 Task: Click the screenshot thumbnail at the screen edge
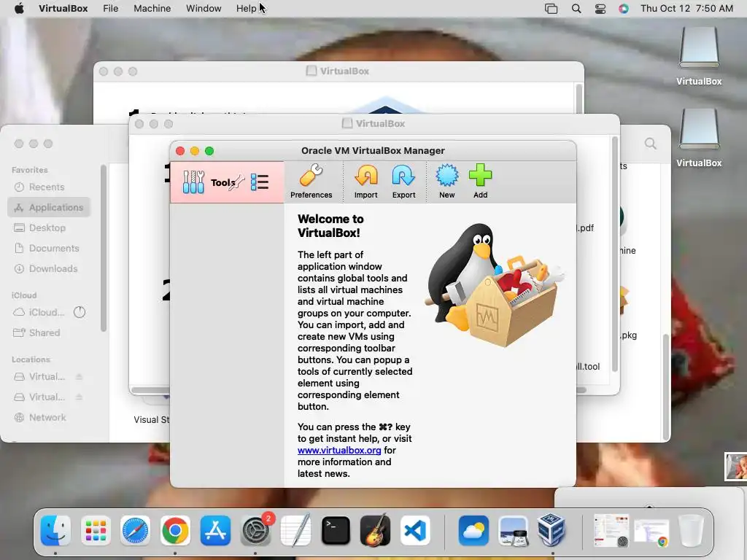pos(736,466)
